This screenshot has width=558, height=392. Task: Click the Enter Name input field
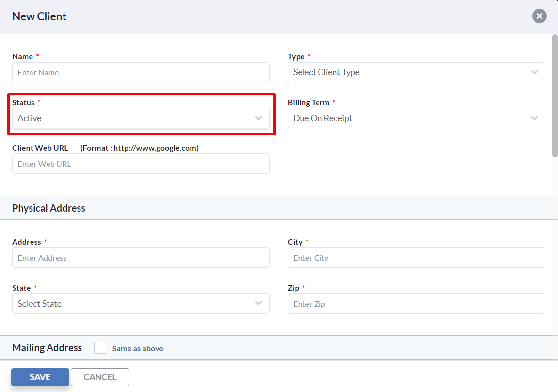point(141,72)
